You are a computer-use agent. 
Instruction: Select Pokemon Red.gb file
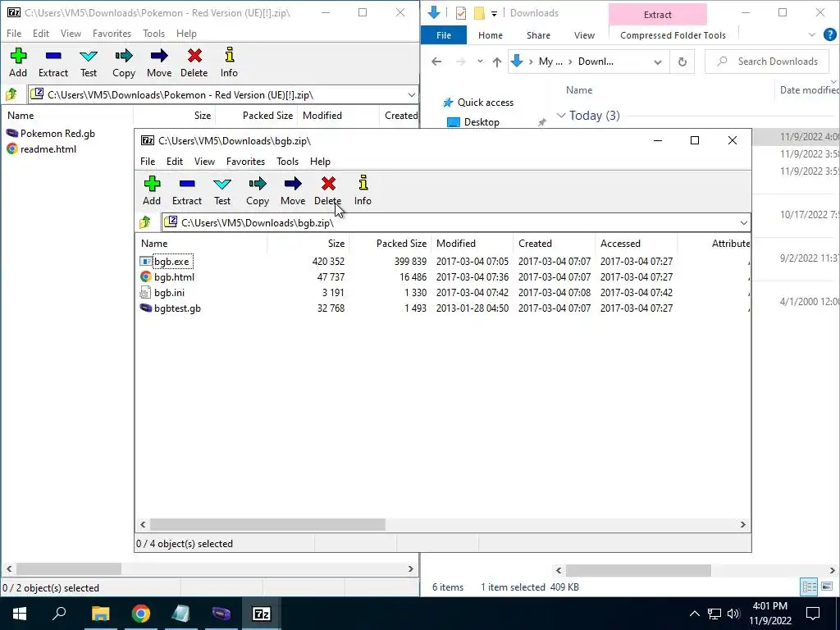[57, 134]
